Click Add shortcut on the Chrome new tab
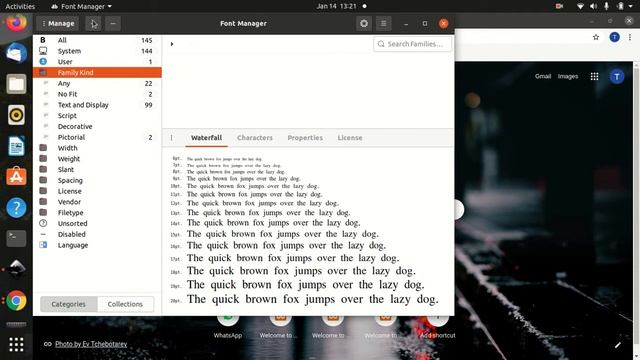The image size is (640, 360). [438, 327]
